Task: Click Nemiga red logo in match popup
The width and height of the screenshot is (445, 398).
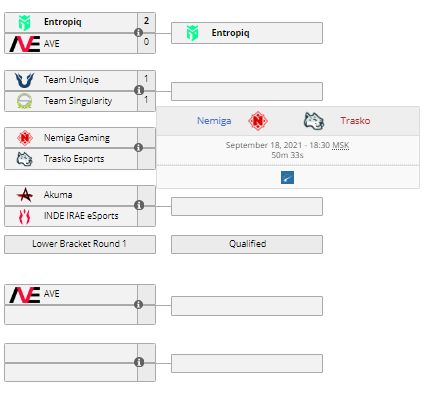Action: [x=258, y=121]
